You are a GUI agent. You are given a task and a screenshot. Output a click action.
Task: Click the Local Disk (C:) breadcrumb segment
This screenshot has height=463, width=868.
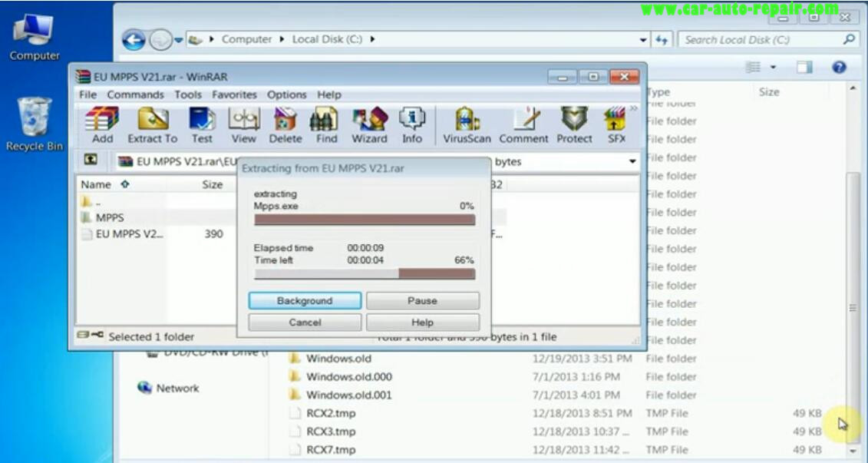pyautogui.click(x=327, y=39)
